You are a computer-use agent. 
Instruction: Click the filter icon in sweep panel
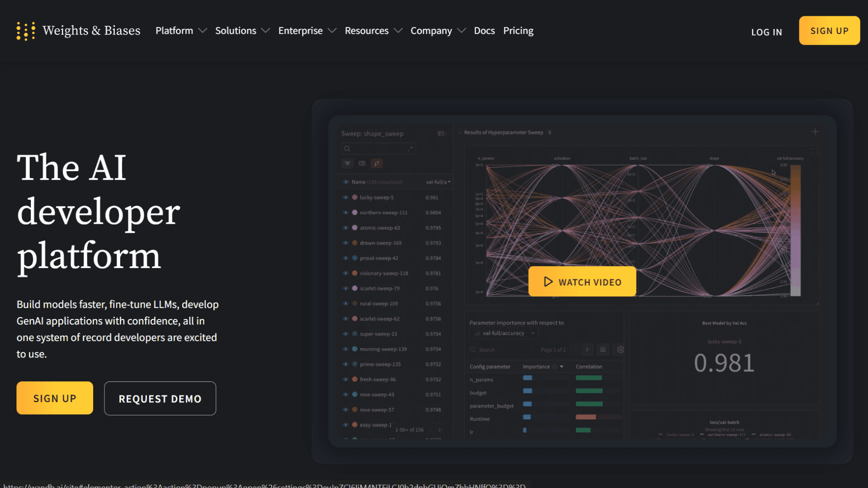point(347,164)
